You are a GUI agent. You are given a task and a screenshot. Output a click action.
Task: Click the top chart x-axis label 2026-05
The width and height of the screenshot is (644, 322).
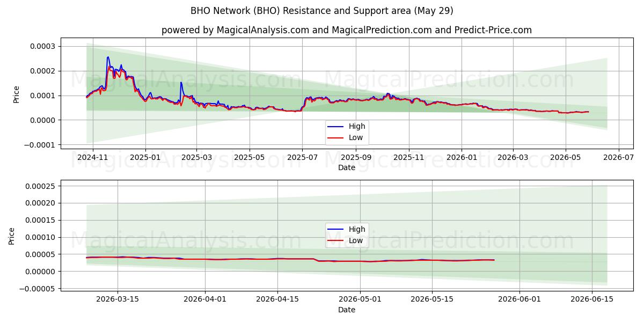(565, 158)
